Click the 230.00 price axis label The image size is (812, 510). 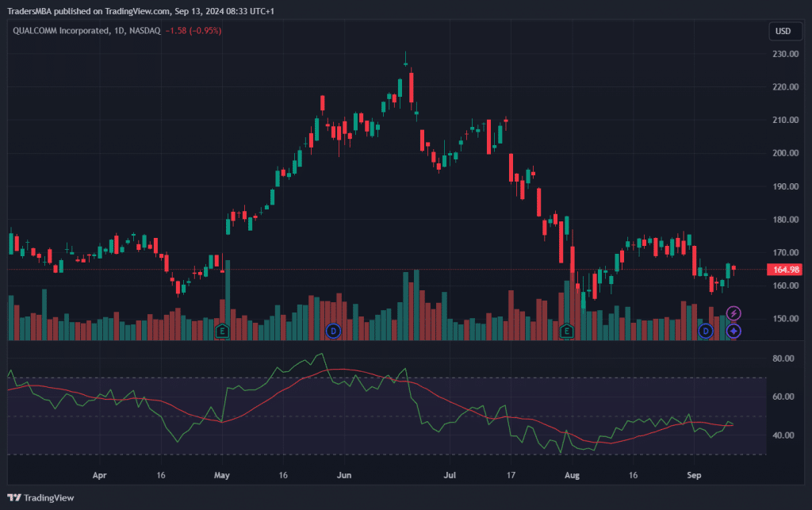click(783, 54)
